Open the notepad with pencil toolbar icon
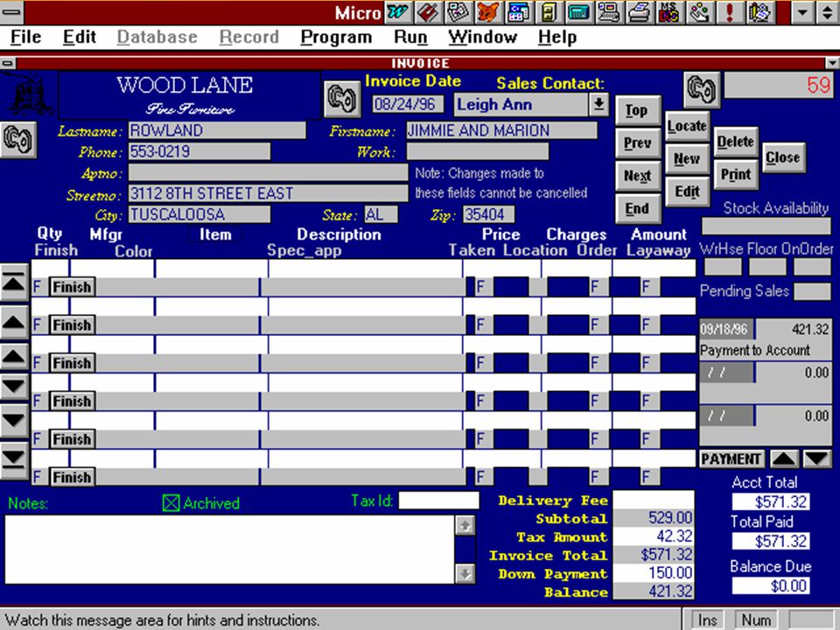This screenshot has height=630, width=840. [x=759, y=11]
